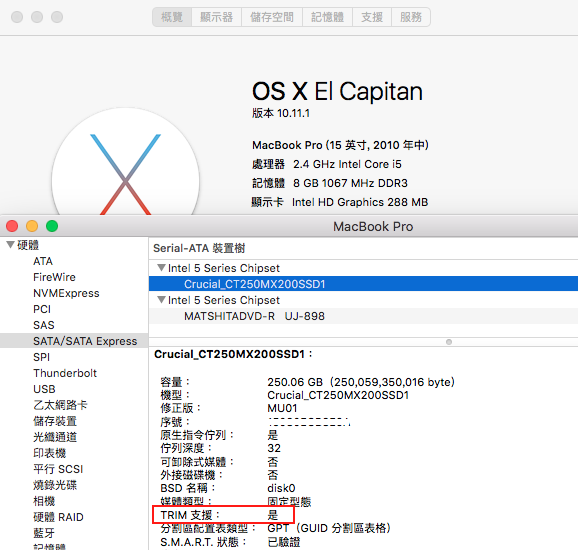Open the 服務 tab

tap(411, 17)
